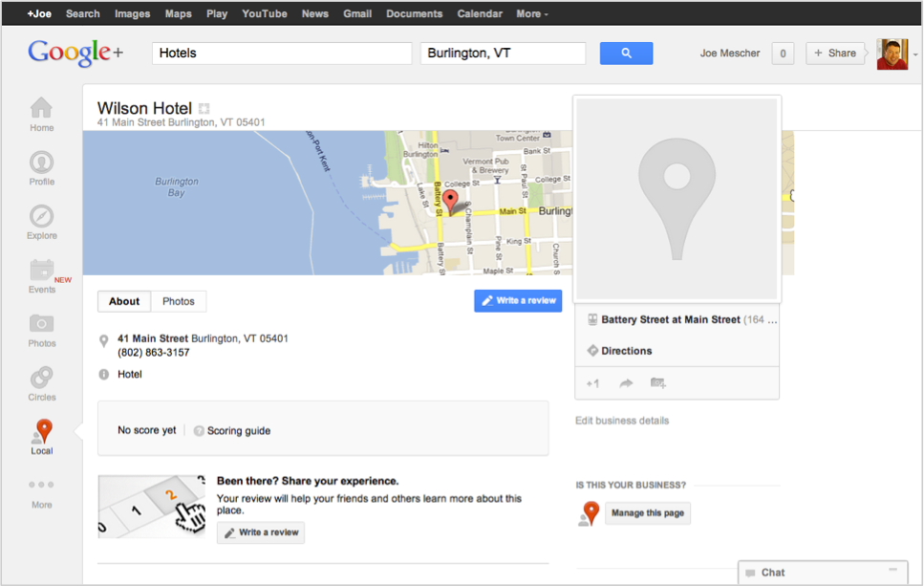The width and height of the screenshot is (924, 586).
Task: Open Images in the top bar
Action: click(132, 13)
